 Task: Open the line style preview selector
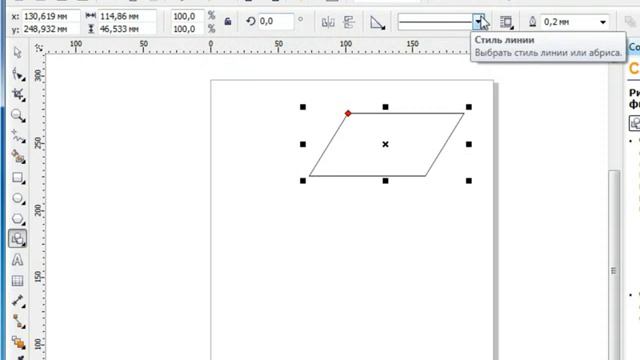(436, 22)
